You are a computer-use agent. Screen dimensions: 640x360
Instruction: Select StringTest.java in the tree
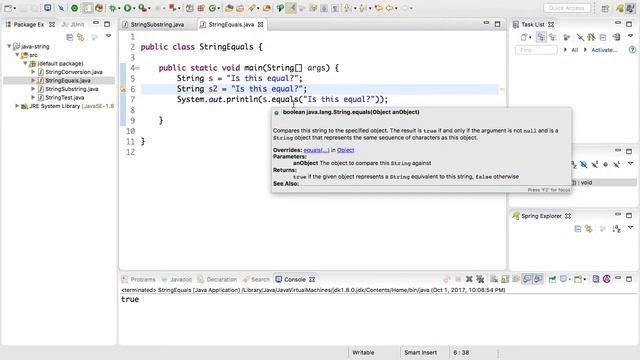64,98
